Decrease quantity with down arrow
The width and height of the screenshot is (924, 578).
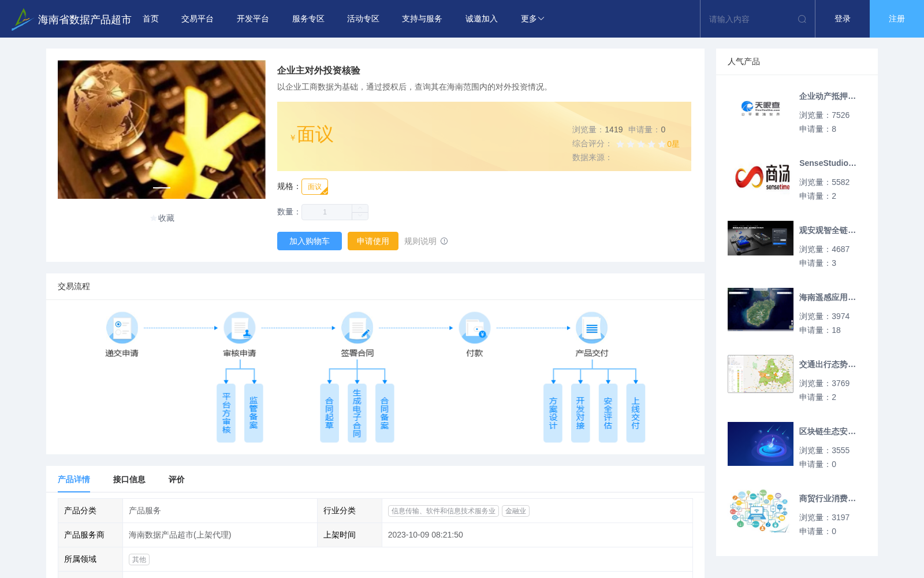(x=360, y=216)
